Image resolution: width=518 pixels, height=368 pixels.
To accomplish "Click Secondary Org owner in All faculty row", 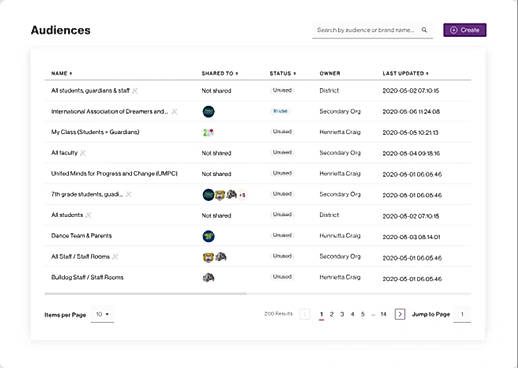I will pyautogui.click(x=340, y=153).
